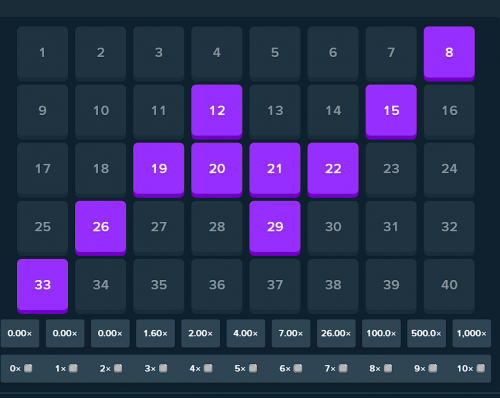Viewport: 500px width, 398px height.
Task: Select number 31 tile
Action: pyautogui.click(x=391, y=228)
